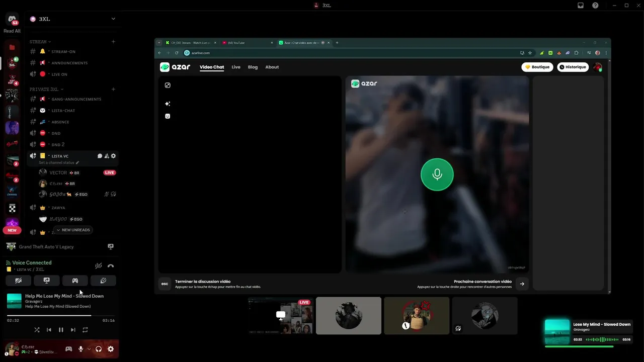Select the 3XL server icon in sidebar

click(12, 63)
